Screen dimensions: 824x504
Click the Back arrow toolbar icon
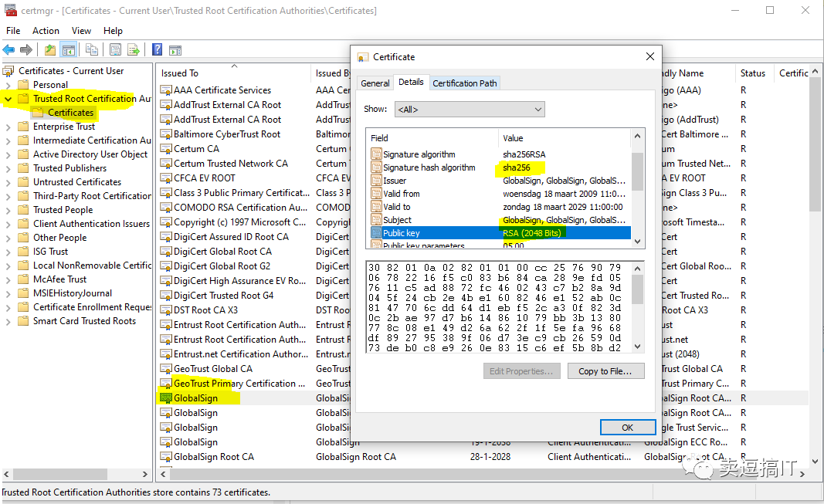(9, 50)
